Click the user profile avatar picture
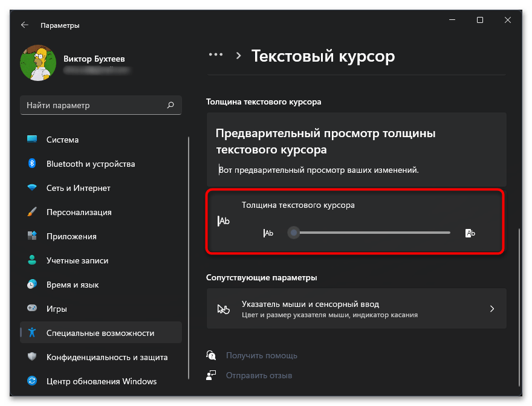 pyautogui.click(x=38, y=63)
